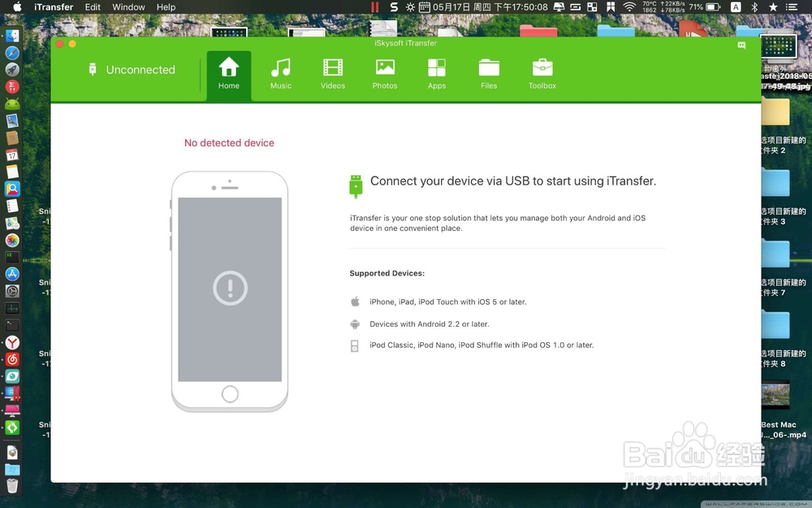The width and height of the screenshot is (812, 508).
Task: Click the Android robot icon beside Android 2.2
Action: 355,324
